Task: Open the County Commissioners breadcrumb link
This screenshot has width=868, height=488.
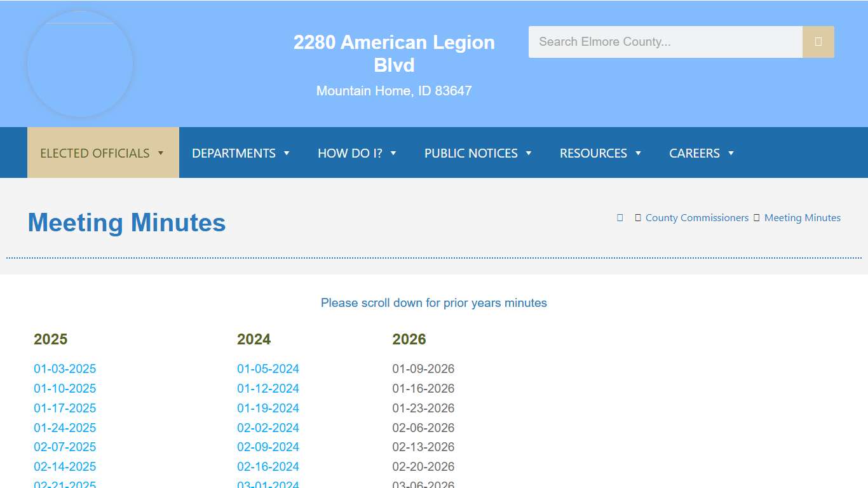Action: pyautogui.click(x=696, y=217)
